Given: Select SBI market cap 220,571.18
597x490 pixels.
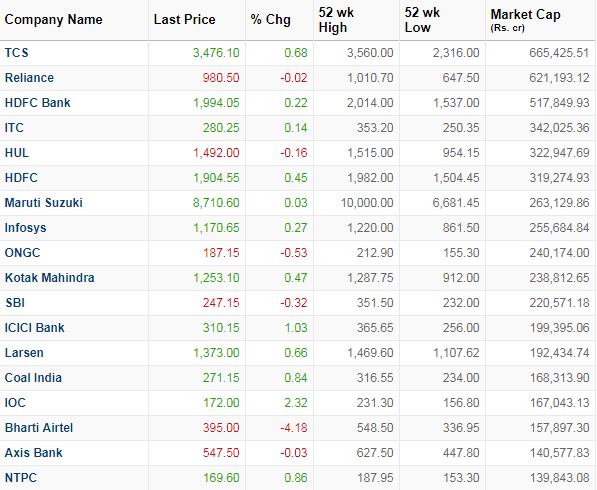Looking at the screenshot, I should click(x=559, y=303).
